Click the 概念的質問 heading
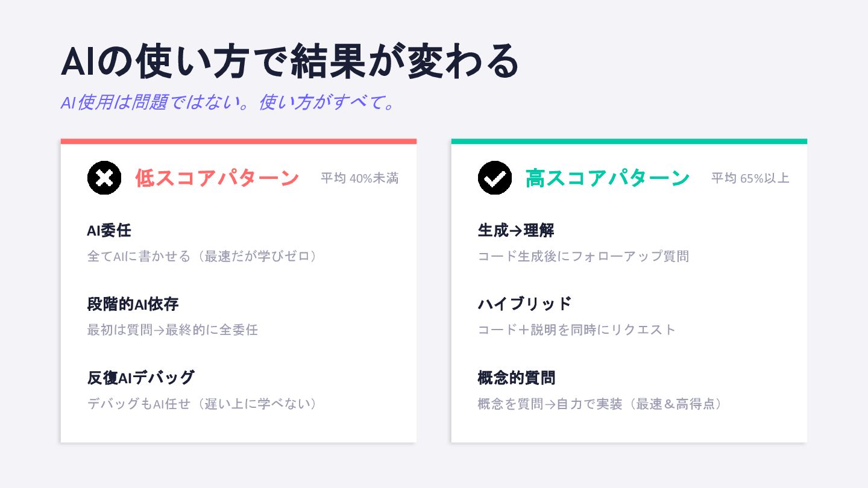Viewport: 868px width, 488px height. 516,378
